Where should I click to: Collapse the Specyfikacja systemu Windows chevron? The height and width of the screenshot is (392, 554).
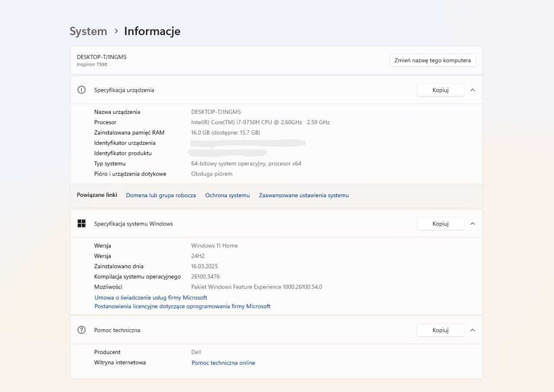pos(473,224)
